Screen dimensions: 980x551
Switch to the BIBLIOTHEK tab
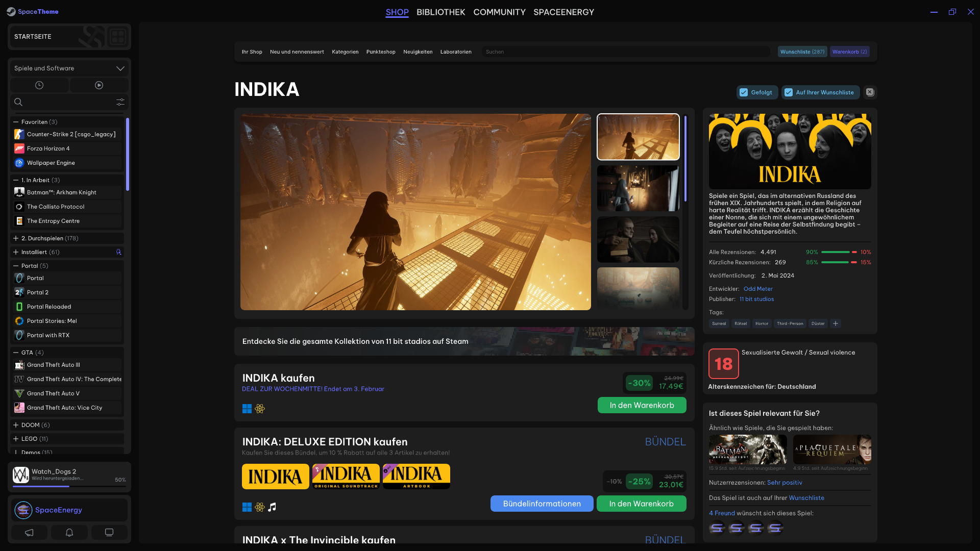(440, 12)
